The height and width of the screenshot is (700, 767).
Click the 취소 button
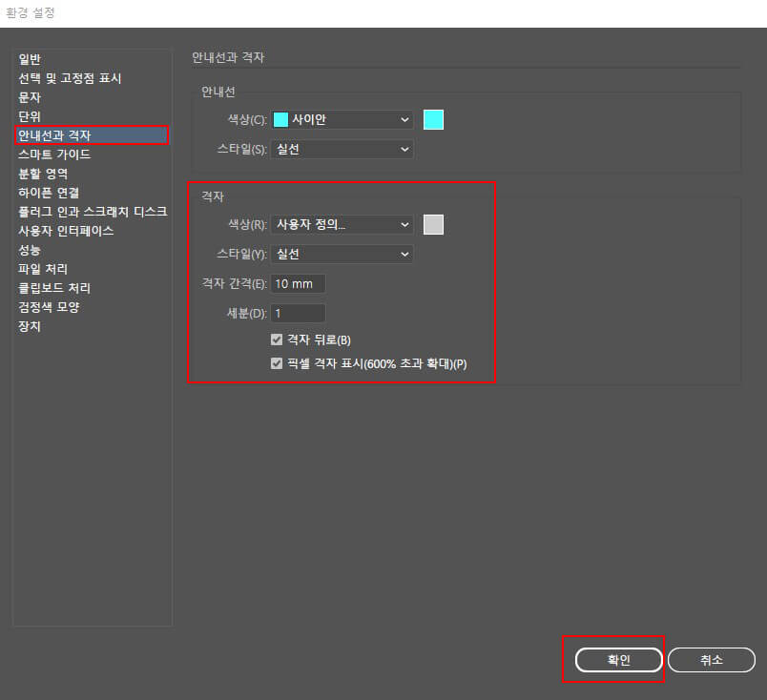(x=712, y=660)
